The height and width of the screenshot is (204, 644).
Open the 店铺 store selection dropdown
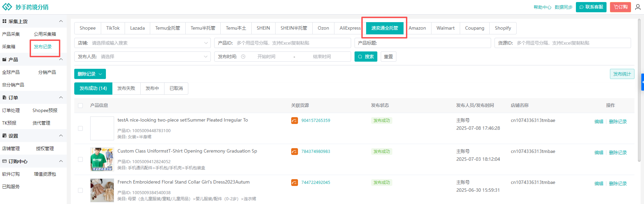point(142,43)
